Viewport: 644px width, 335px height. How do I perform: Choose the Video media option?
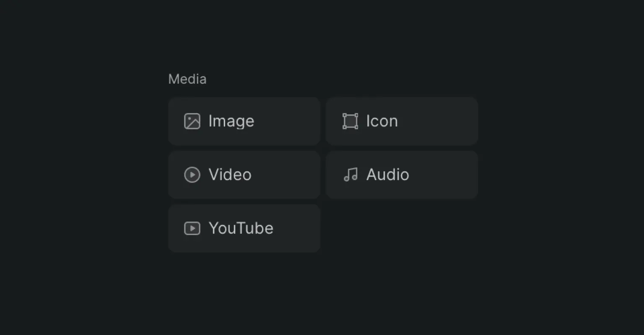coord(244,175)
